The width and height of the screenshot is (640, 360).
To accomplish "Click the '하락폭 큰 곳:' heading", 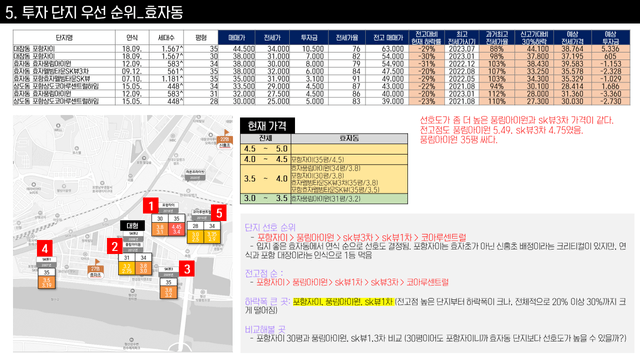I will click(267, 301).
